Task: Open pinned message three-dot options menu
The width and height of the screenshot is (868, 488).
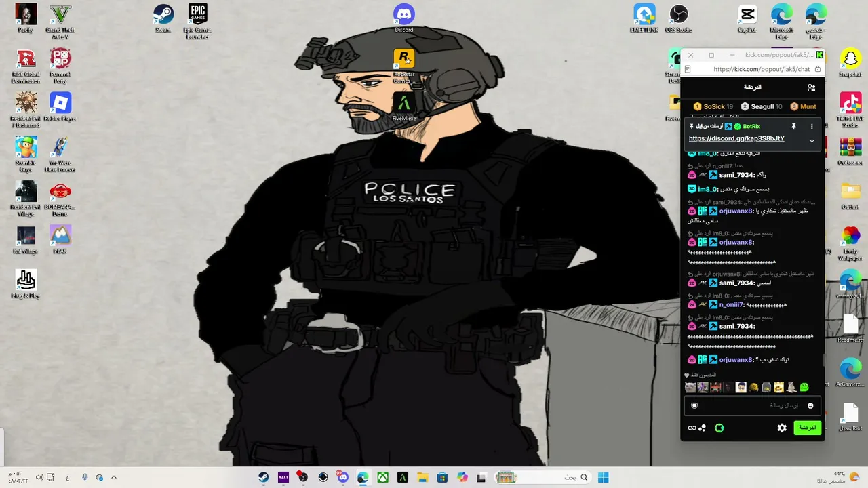Action: pos(812,126)
